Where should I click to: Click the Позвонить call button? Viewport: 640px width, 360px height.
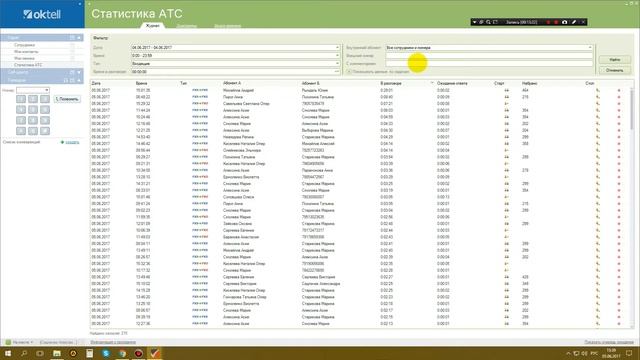click(x=67, y=99)
